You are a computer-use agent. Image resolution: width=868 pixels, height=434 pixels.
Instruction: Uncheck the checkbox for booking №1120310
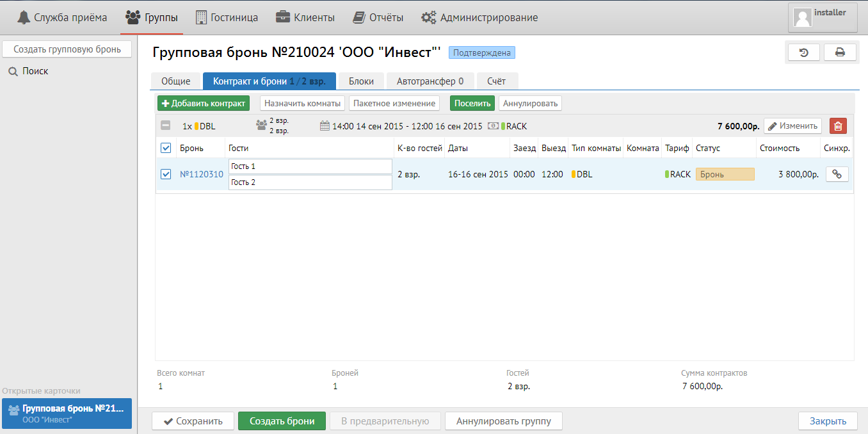tap(166, 174)
